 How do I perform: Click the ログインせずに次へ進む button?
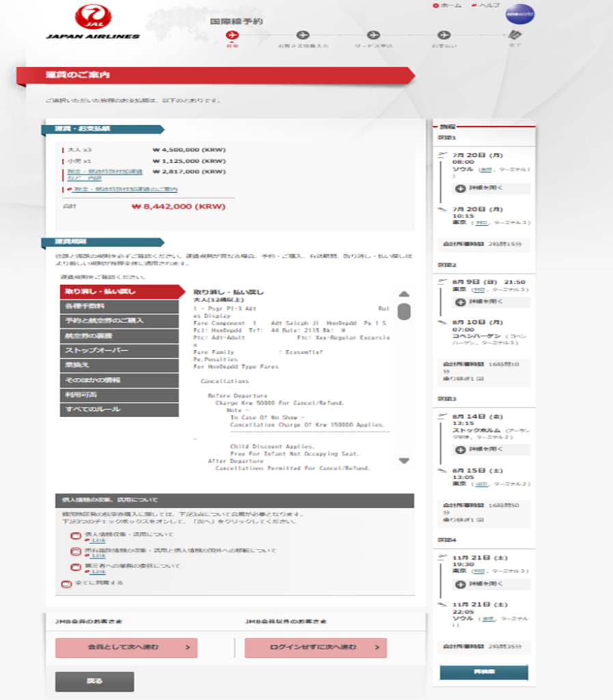tap(316, 647)
